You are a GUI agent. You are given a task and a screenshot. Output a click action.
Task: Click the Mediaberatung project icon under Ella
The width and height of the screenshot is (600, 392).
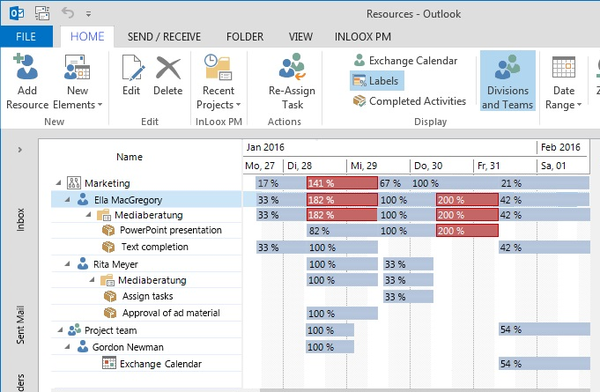tap(104, 215)
